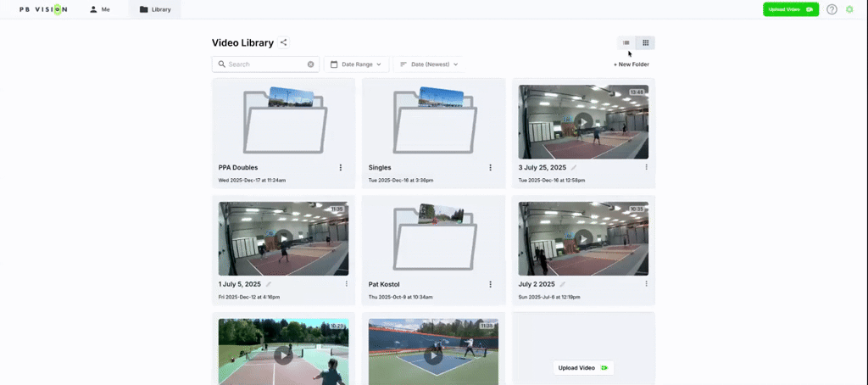Screen dimensions: 868x385
Task: Click the Wed 2025-Dec-17 at 11:24am date
Action: (x=252, y=180)
